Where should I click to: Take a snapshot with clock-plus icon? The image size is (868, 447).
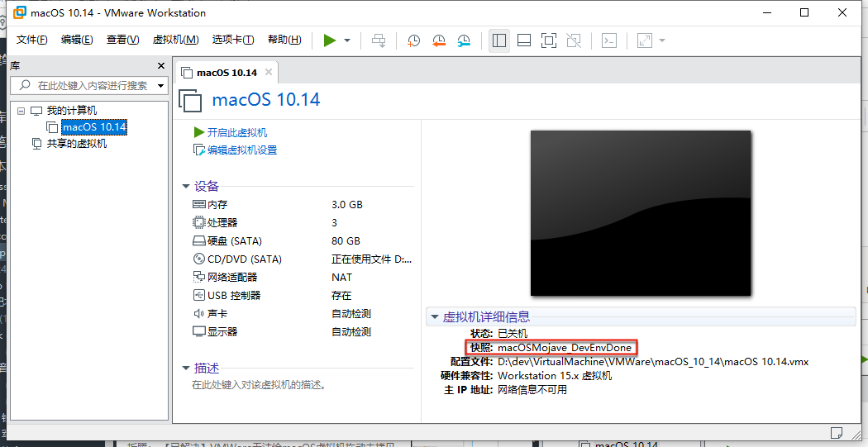point(413,40)
